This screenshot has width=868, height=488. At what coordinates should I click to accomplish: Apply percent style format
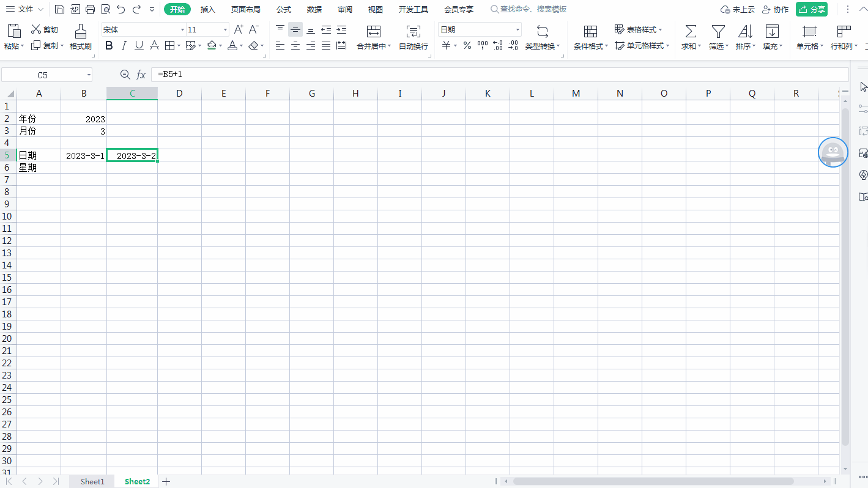[x=467, y=45]
